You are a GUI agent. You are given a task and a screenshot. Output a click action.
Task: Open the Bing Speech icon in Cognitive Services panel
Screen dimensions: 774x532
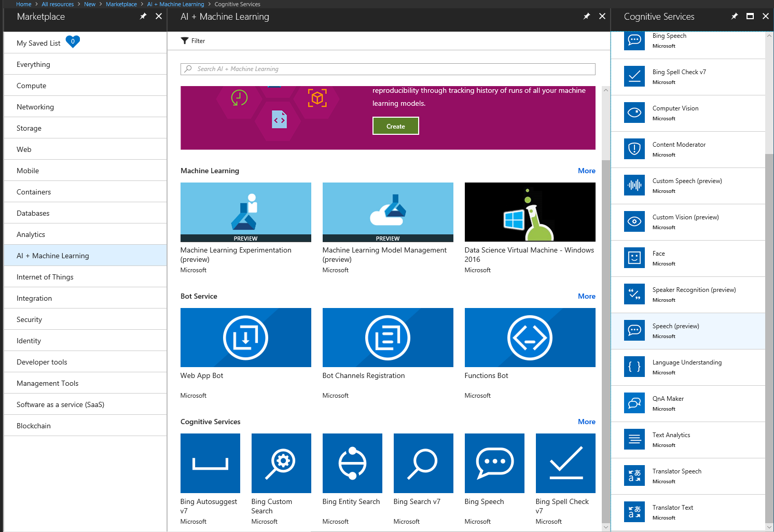[x=634, y=40]
